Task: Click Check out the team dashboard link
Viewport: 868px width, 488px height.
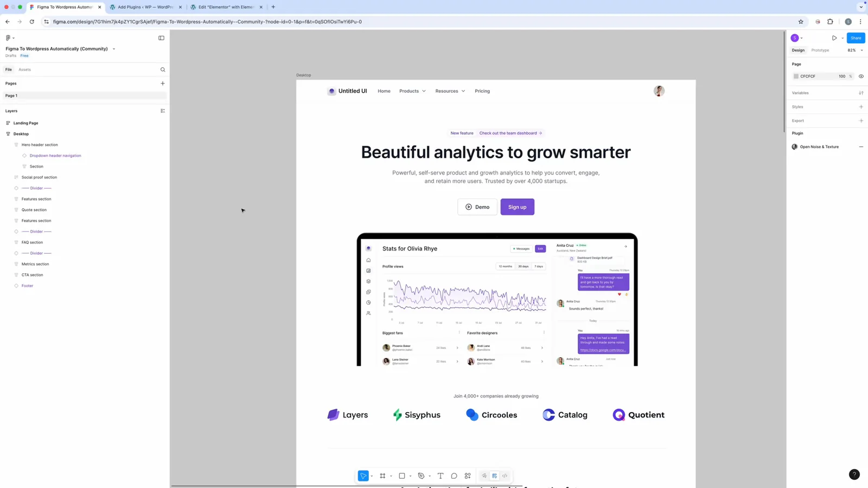Action: [x=510, y=133]
